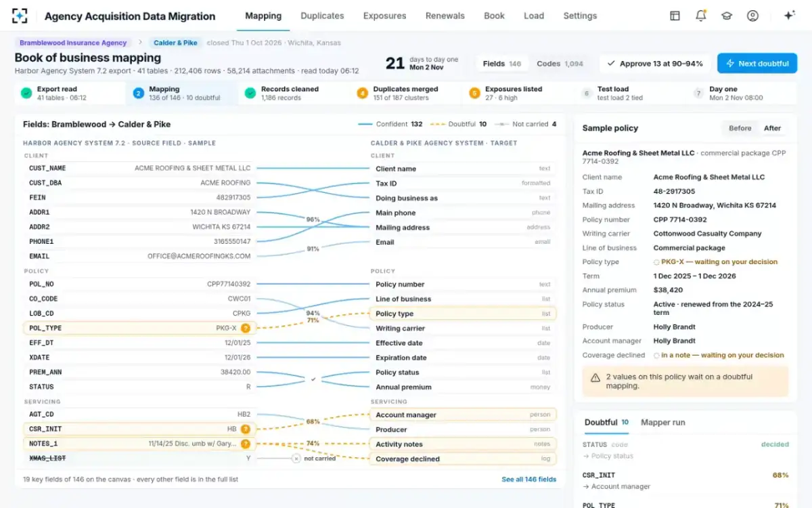812x508 pixels.
Task: Select the Mapping tab
Action: 263,16
